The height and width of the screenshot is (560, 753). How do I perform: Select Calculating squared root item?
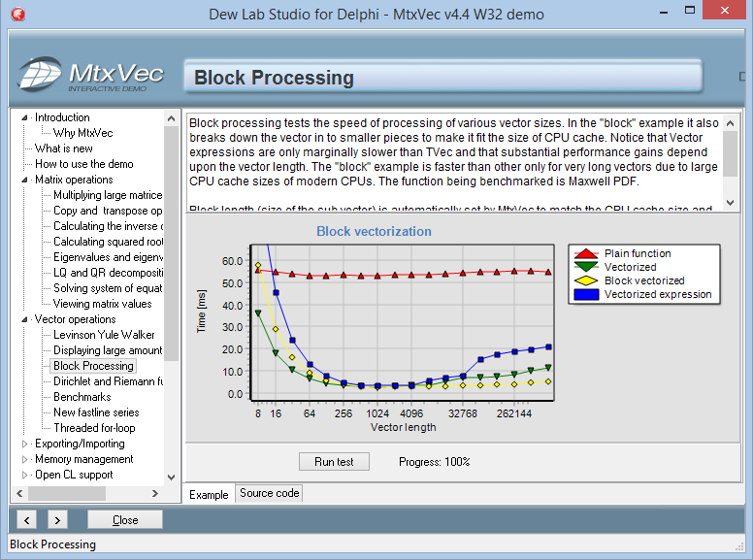pyautogui.click(x=108, y=242)
